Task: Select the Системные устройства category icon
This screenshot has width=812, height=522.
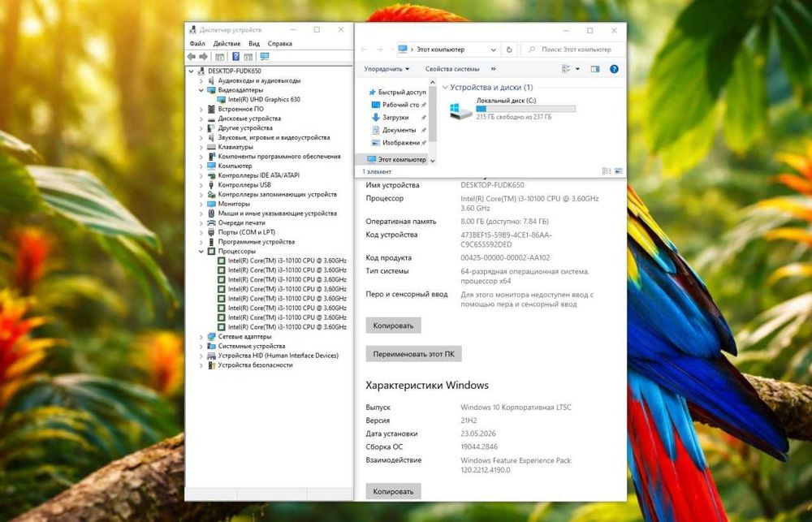Action: (211, 346)
